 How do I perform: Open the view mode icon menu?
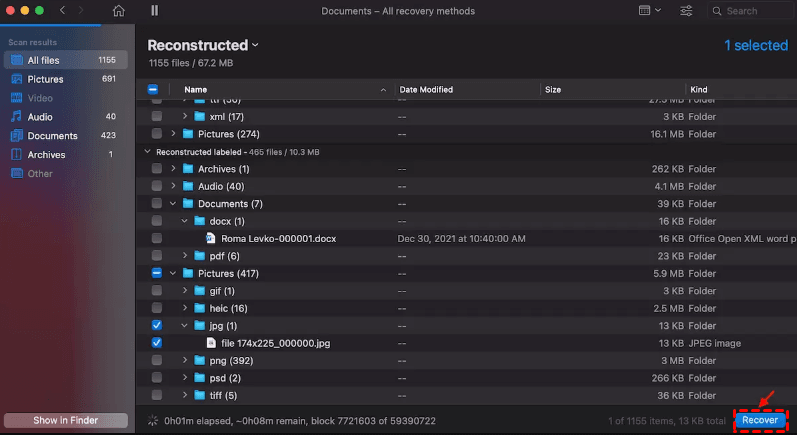(649, 11)
